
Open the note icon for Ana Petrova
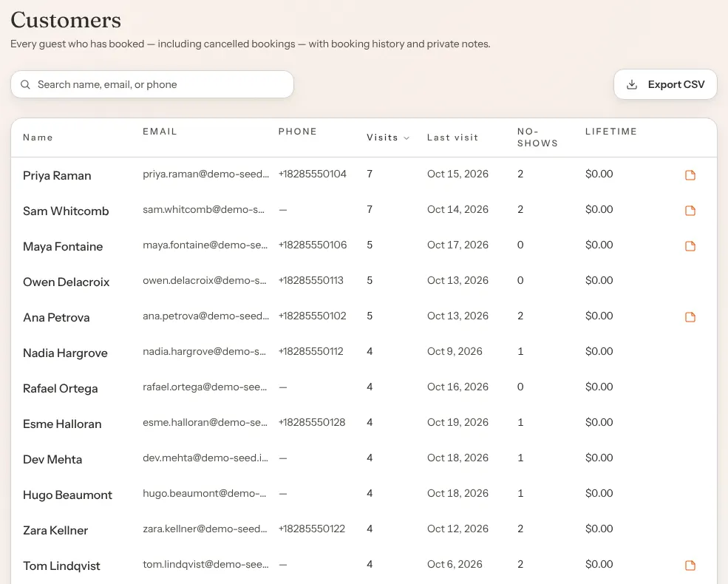click(x=690, y=317)
